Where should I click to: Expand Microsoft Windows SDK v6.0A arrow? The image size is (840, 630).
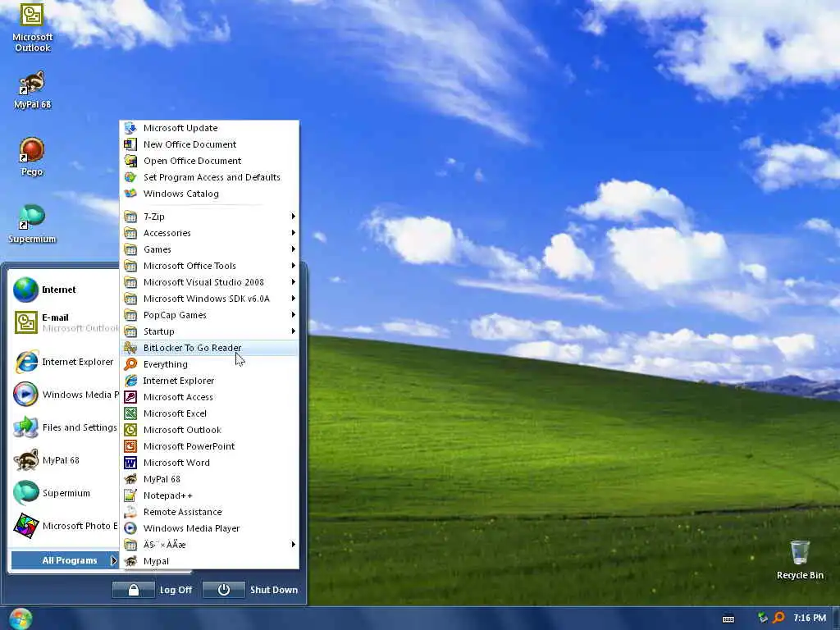293,299
